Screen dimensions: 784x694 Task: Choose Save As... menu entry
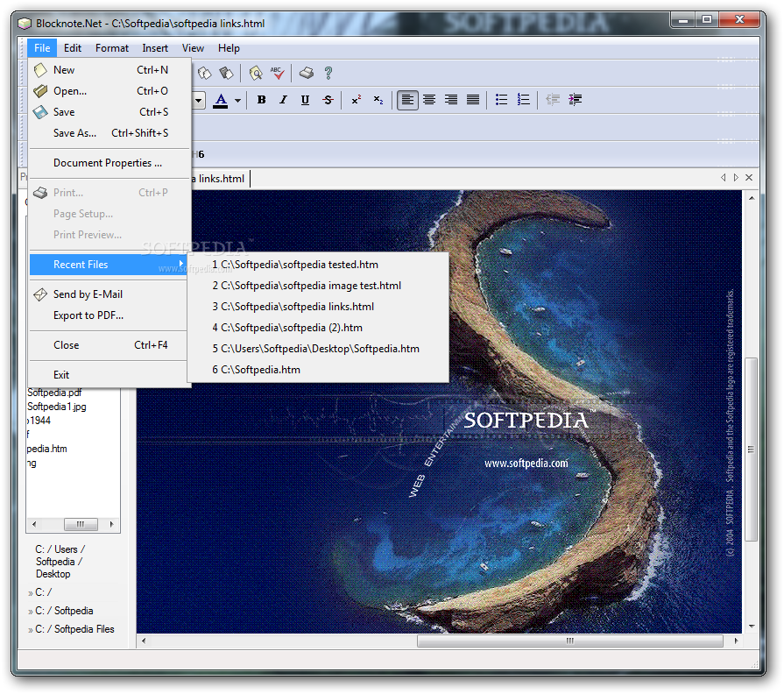tap(109, 133)
